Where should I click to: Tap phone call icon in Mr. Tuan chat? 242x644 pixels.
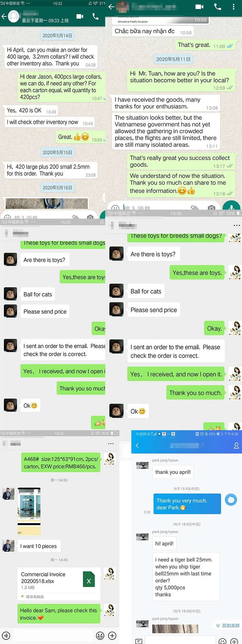[218, 7]
